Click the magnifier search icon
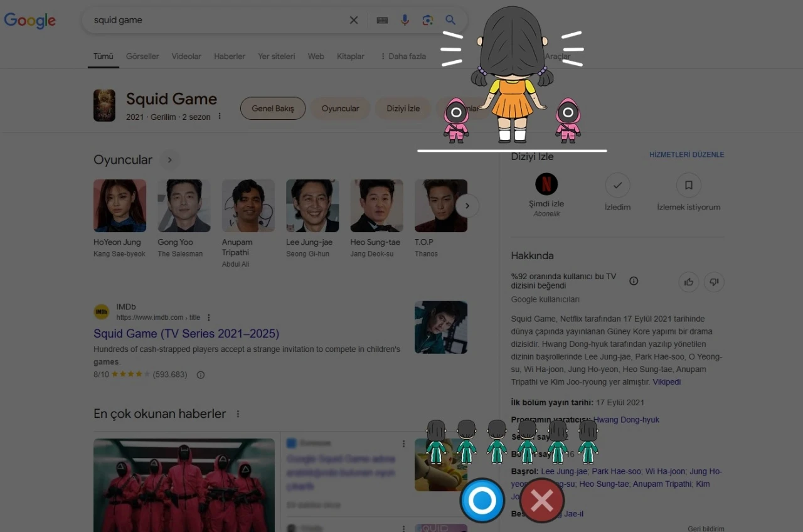The image size is (803, 532). point(450,20)
